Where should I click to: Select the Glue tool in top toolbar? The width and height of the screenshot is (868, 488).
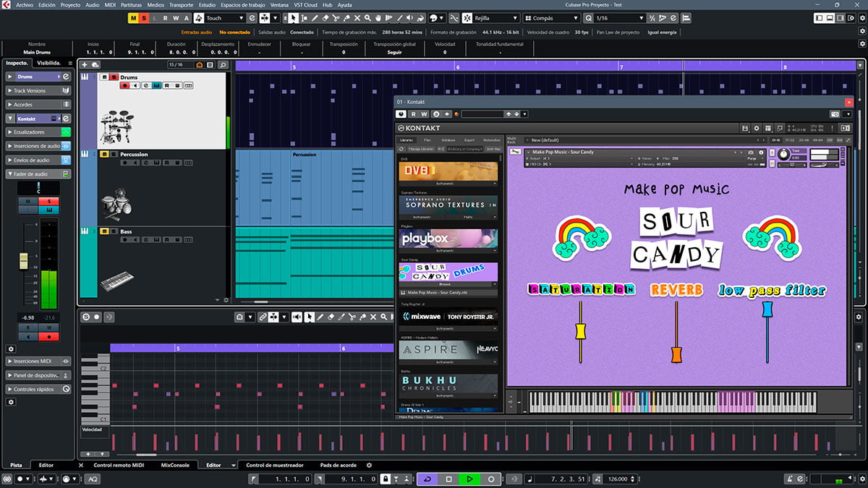point(346,18)
